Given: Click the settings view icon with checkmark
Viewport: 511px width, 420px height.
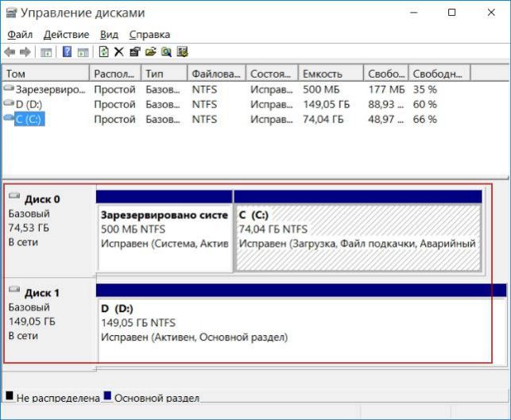Looking at the screenshot, I should (182, 52).
